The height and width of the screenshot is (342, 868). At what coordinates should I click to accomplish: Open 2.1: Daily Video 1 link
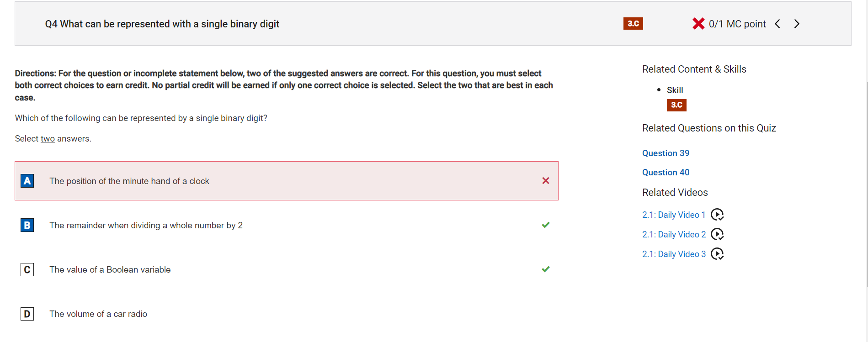pos(674,215)
